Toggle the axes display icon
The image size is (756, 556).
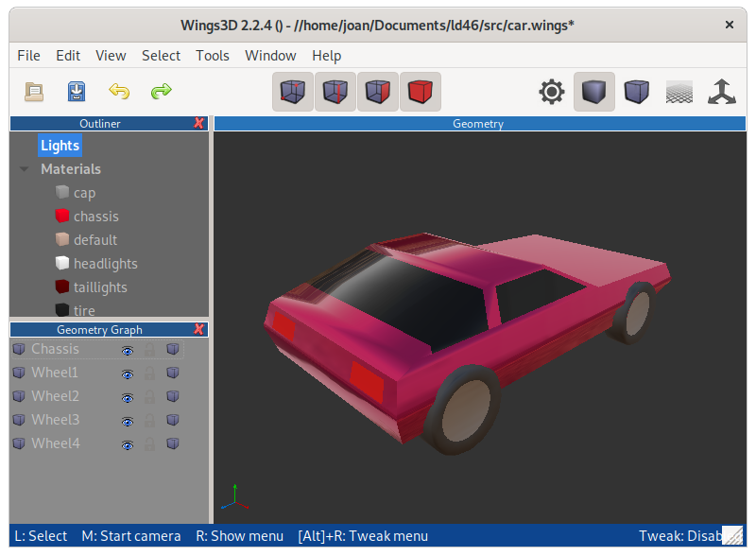[x=721, y=92]
